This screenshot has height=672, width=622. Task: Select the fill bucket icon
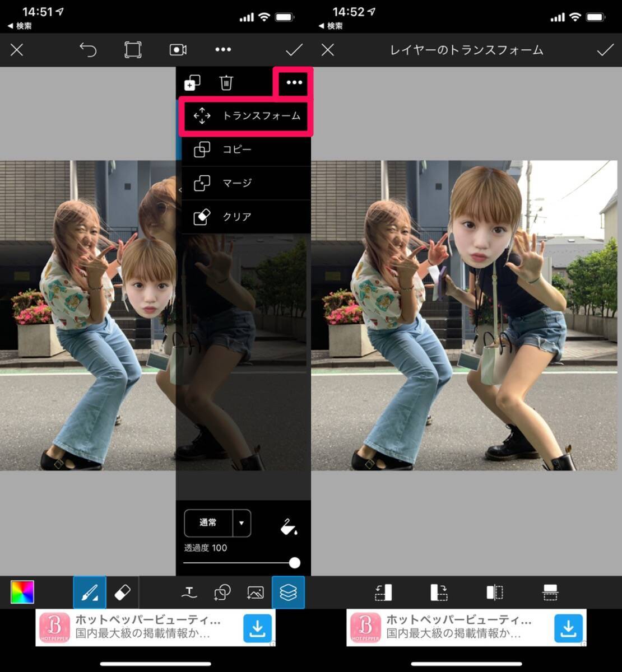click(289, 526)
